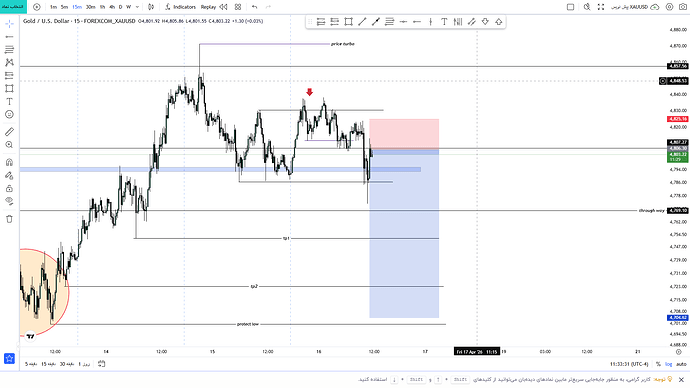Open the candle chart type selector

tap(151, 7)
